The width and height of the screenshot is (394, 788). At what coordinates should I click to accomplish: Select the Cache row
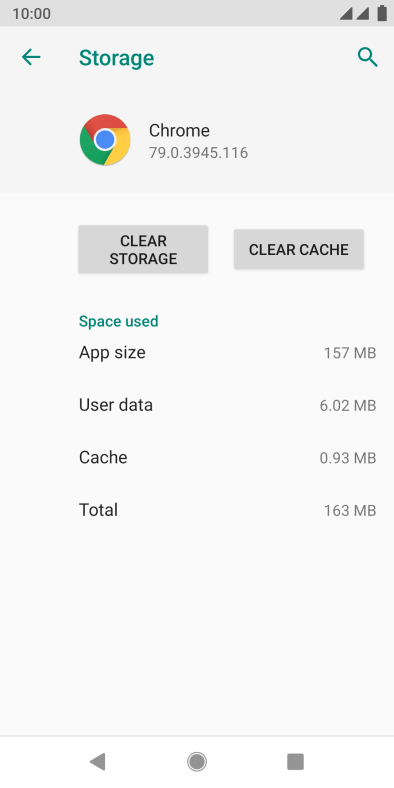pyautogui.click(x=227, y=457)
